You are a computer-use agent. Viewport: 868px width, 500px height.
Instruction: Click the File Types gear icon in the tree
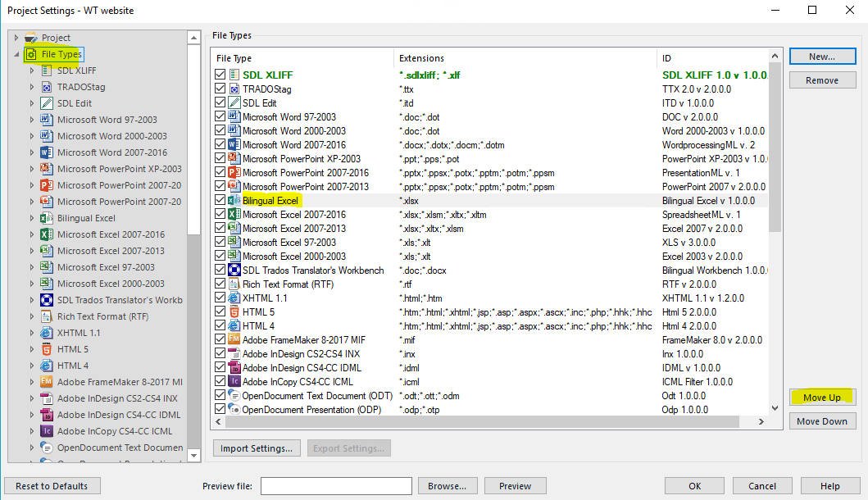pos(31,54)
